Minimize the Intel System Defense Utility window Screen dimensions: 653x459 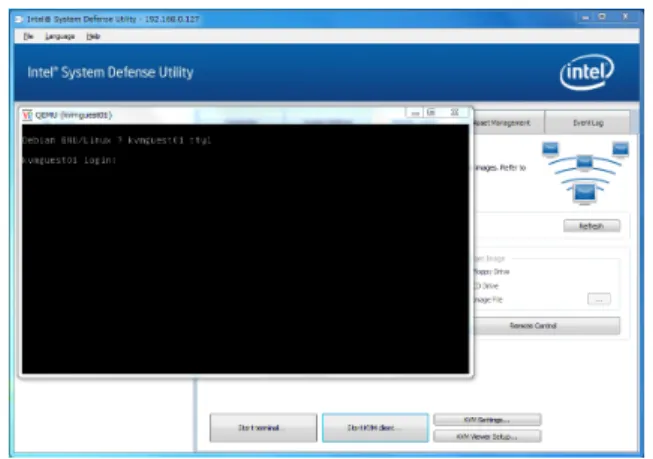pyautogui.click(x=586, y=17)
